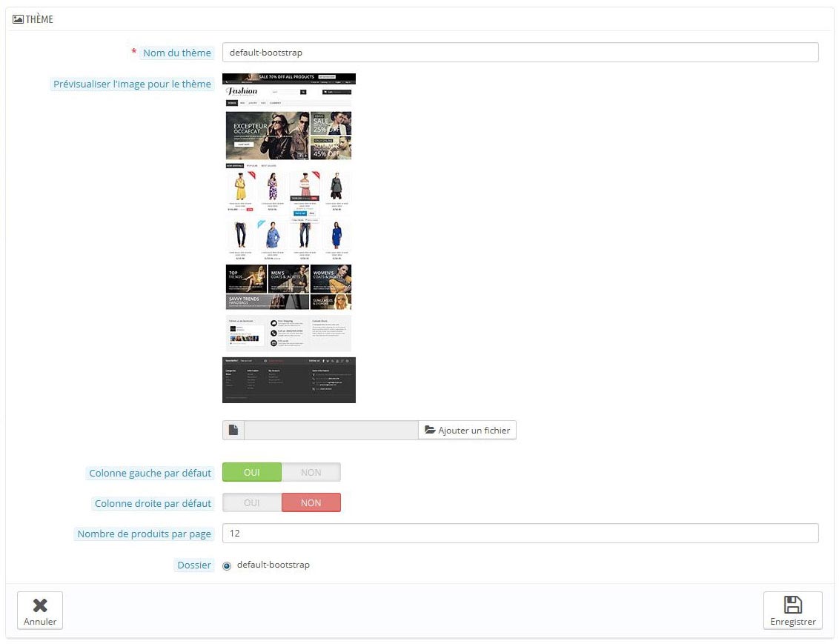Click the floppy disk save icon
Screen dimensions: 839x644
tap(792, 605)
